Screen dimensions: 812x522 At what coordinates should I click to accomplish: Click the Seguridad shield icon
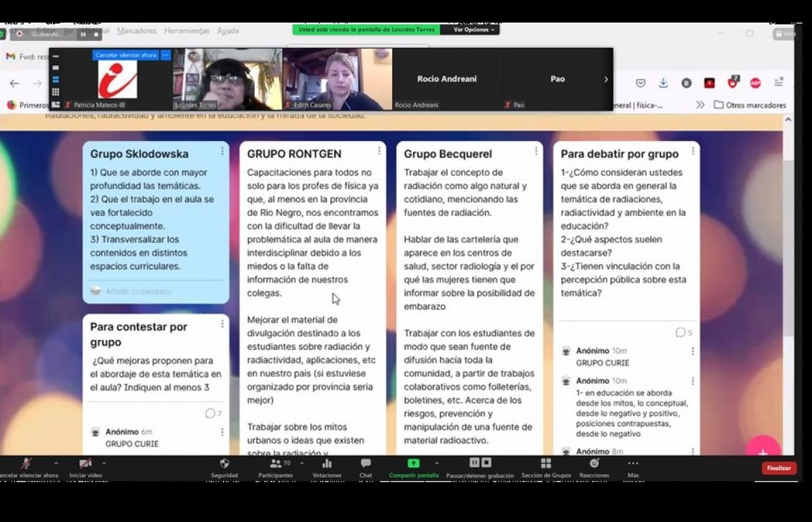(x=224, y=463)
